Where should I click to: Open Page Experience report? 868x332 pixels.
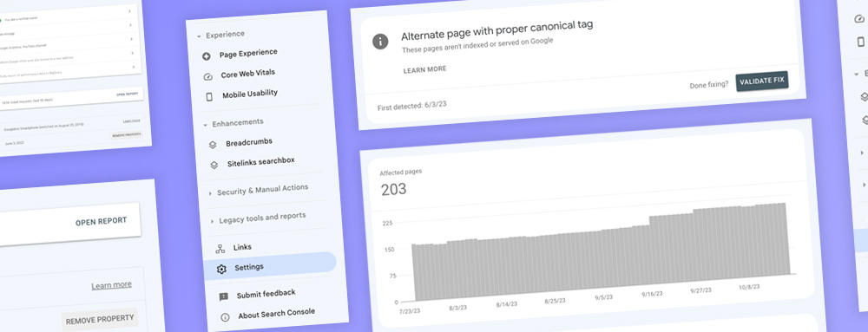pyautogui.click(x=248, y=54)
